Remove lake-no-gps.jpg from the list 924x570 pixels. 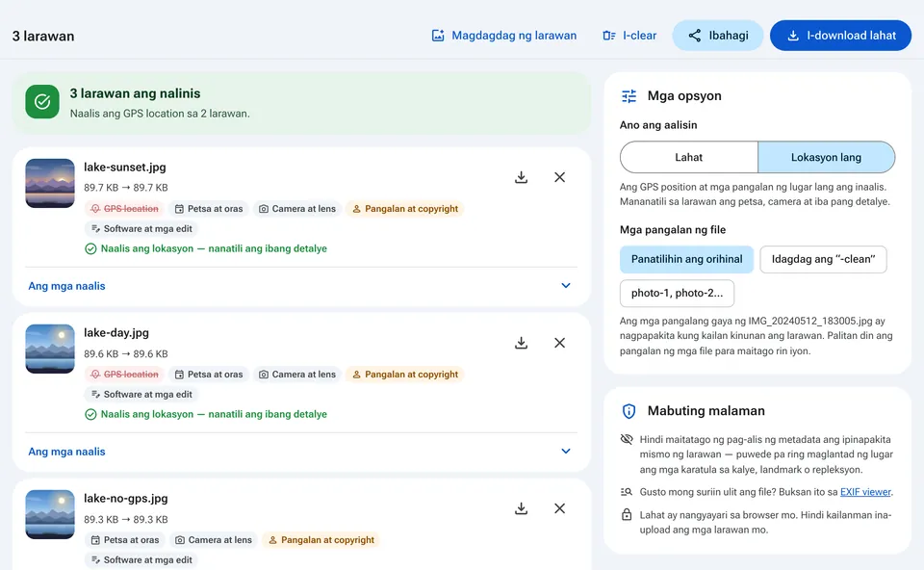coord(560,508)
